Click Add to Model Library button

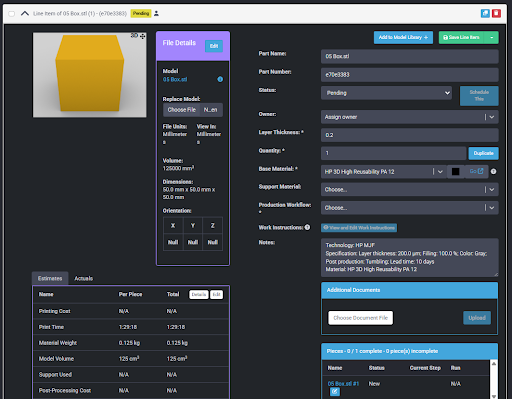(403, 37)
